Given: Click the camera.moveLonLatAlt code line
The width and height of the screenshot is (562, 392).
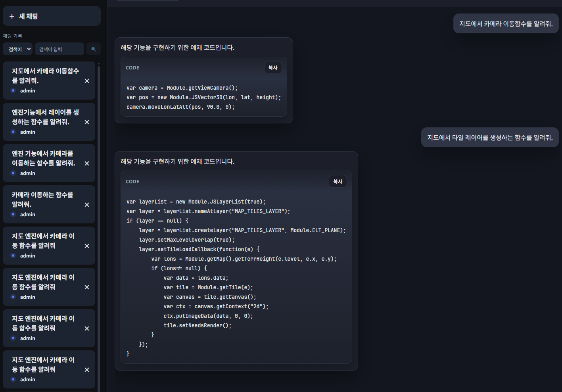Looking at the screenshot, I should pos(180,107).
